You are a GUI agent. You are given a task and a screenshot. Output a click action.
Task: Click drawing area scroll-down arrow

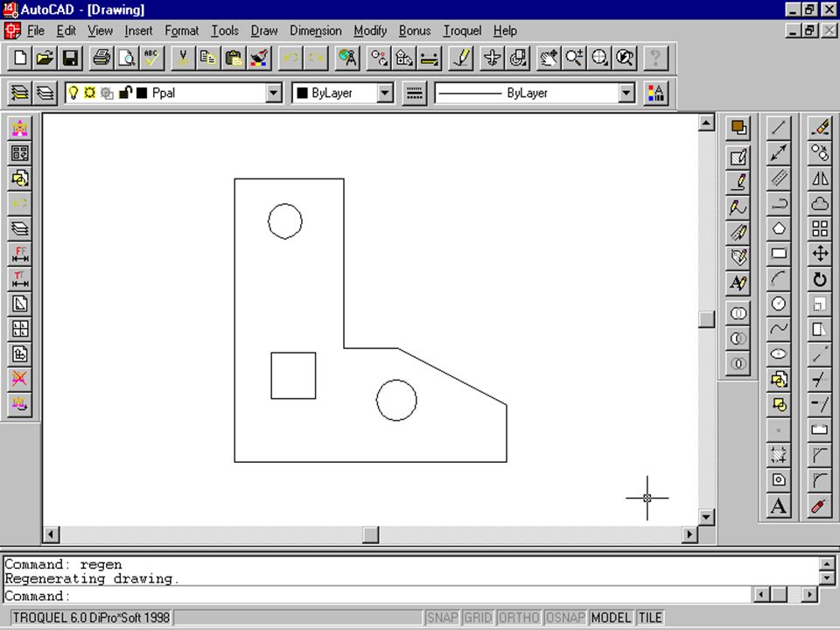click(x=707, y=517)
